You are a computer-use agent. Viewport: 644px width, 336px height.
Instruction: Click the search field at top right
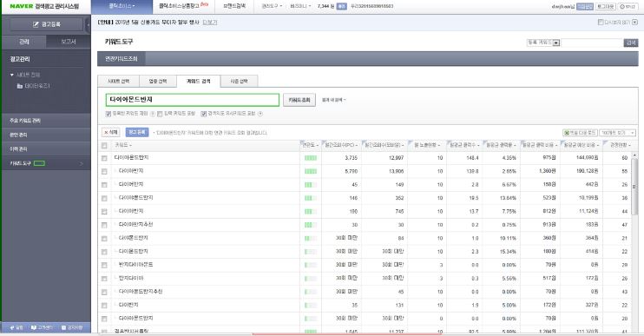coord(592,43)
